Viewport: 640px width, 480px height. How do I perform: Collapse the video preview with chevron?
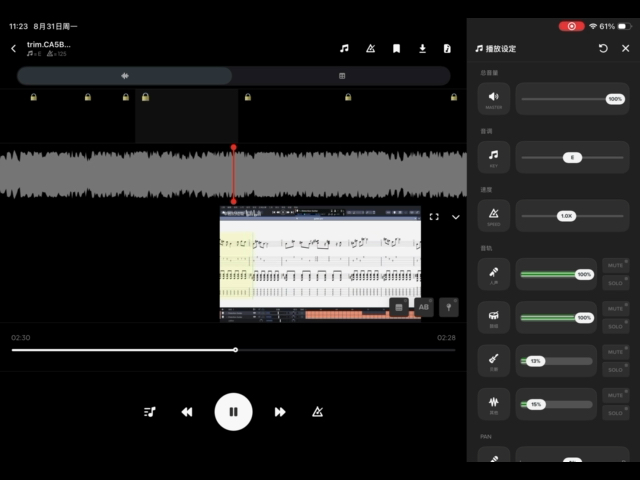[x=456, y=217]
